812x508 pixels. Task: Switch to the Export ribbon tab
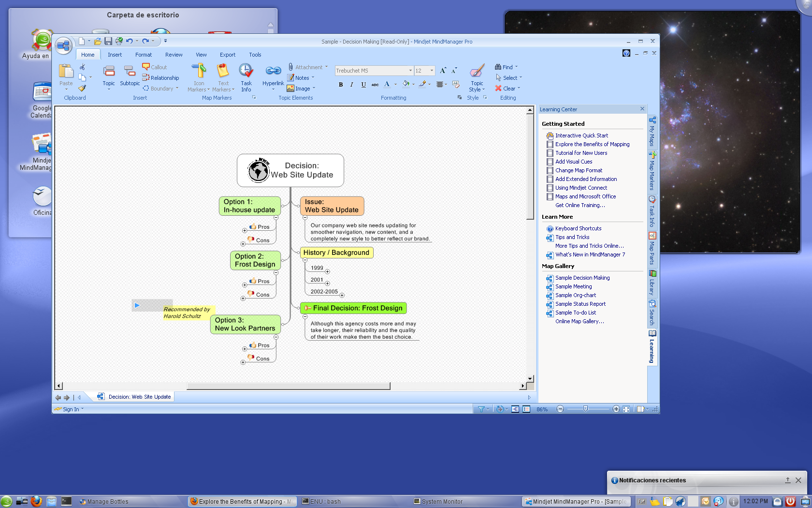point(228,55)
